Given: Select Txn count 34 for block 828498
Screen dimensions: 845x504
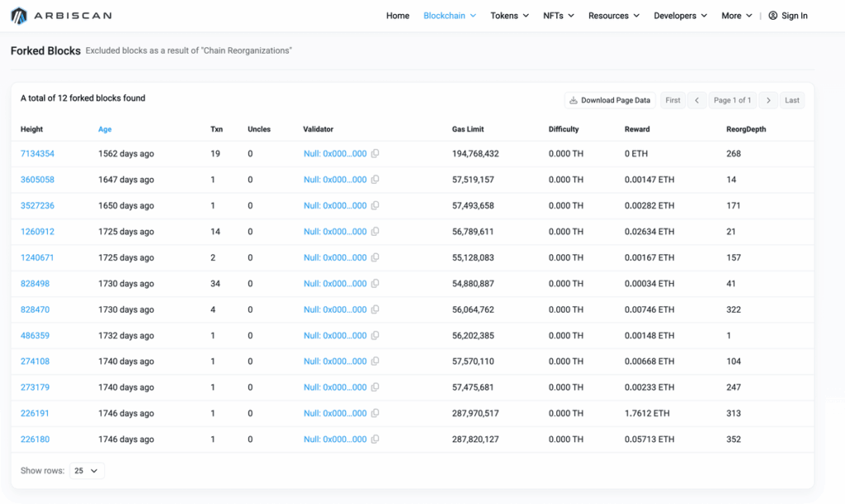Looking at the screenshot, I should (x=215, y=283).
